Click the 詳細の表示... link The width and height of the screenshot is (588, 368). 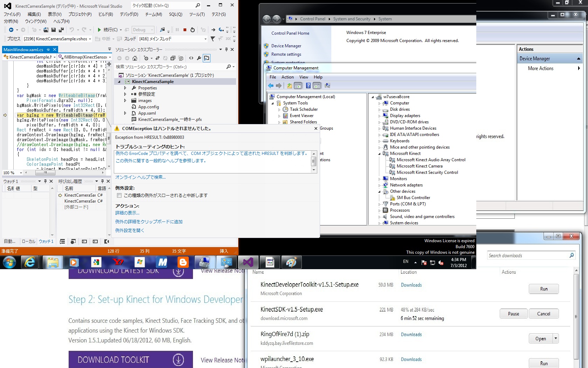point(127,213)
